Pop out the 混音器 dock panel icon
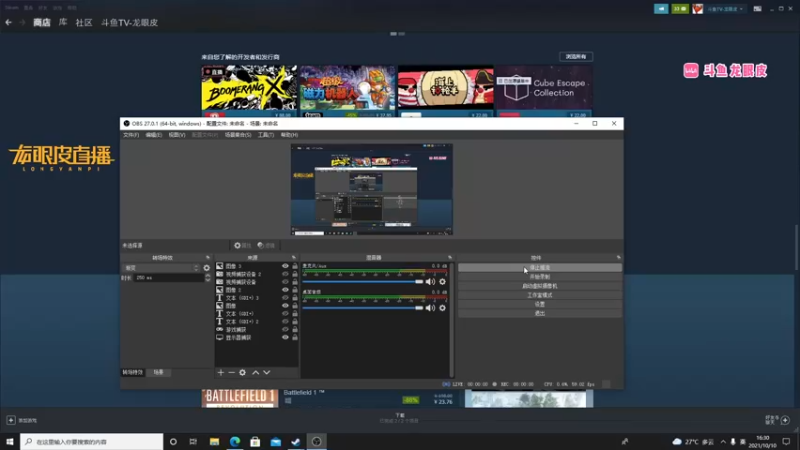Image resolution: width=800 pixels, height=450 pixels. click(x=450, y=258)
